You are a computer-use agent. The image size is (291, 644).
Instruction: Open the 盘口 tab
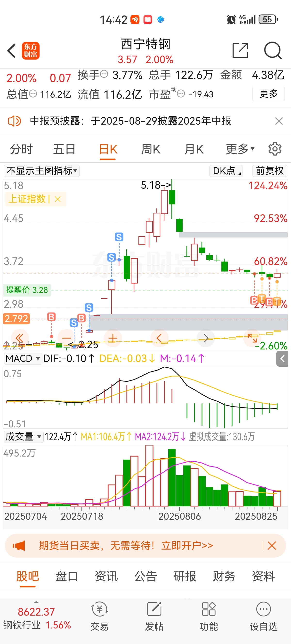(x=67, y=576)
